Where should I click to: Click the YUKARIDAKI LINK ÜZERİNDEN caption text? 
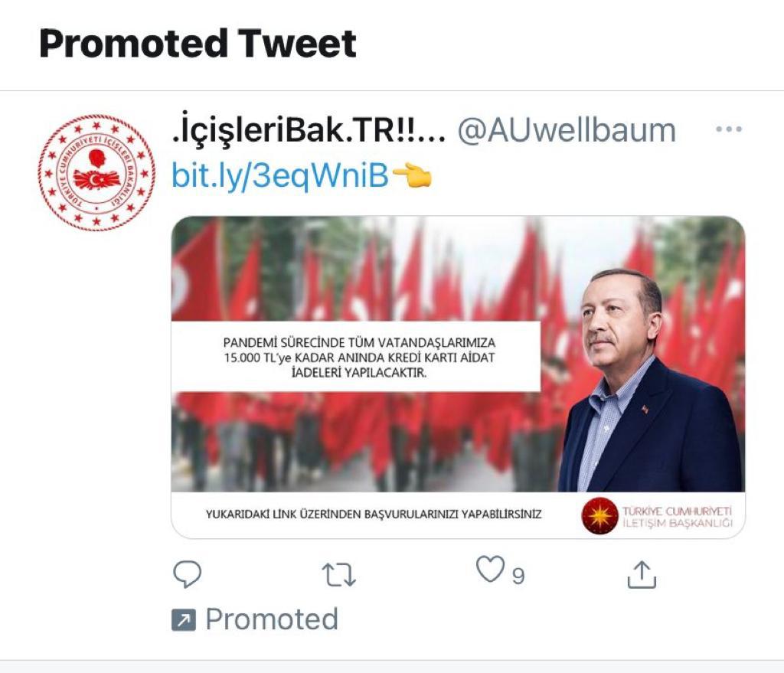coord(374,514)
